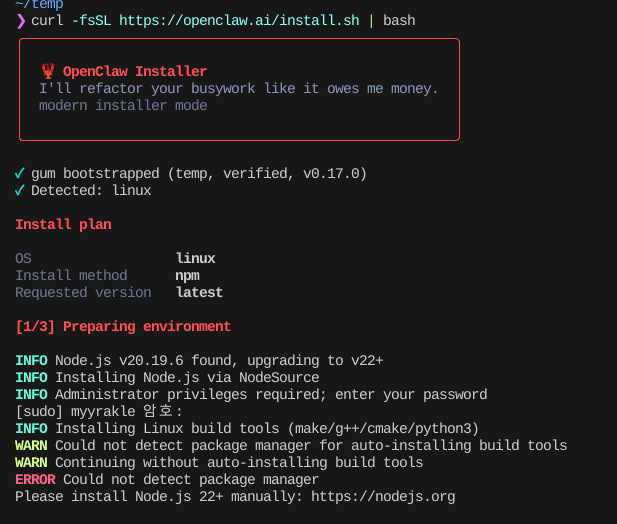Click the checkmark beside "Detected: linux"
Viewport: 617px width, 524px height.
[x=20, y=190]
